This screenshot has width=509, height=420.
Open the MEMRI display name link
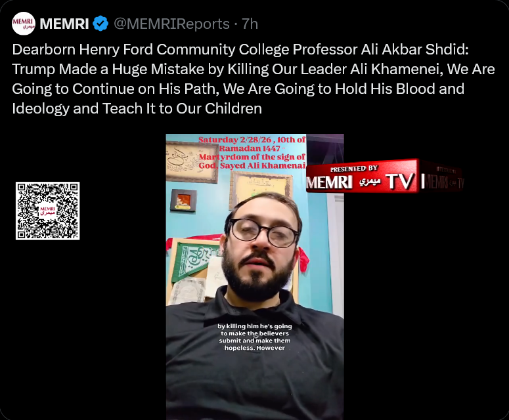(64, 24)
